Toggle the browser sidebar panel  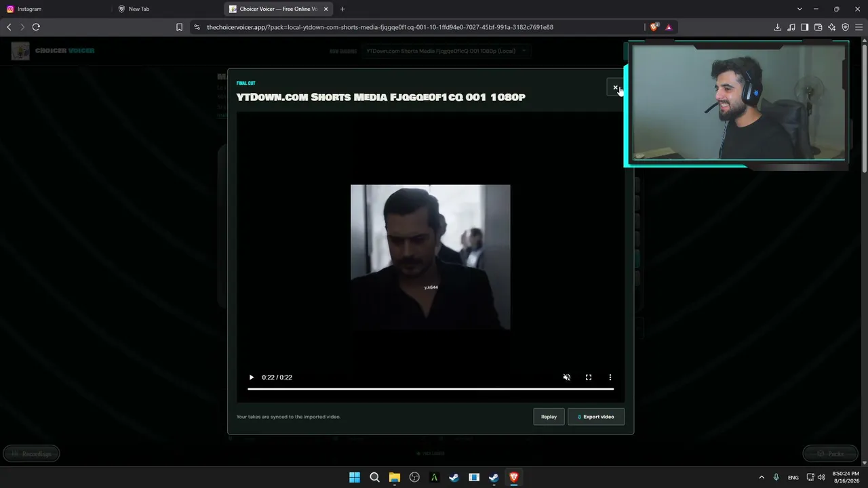pos(805,27)
